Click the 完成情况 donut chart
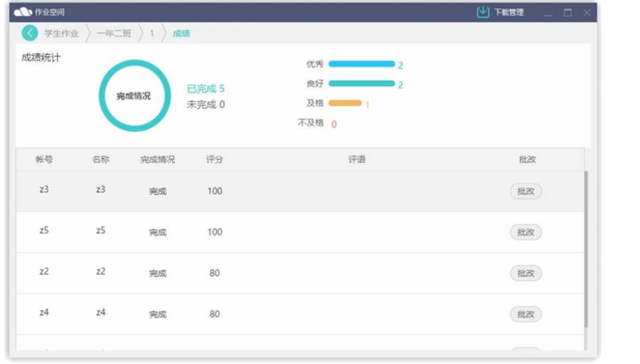Screen dimensions: 640x364 (133, 96)
